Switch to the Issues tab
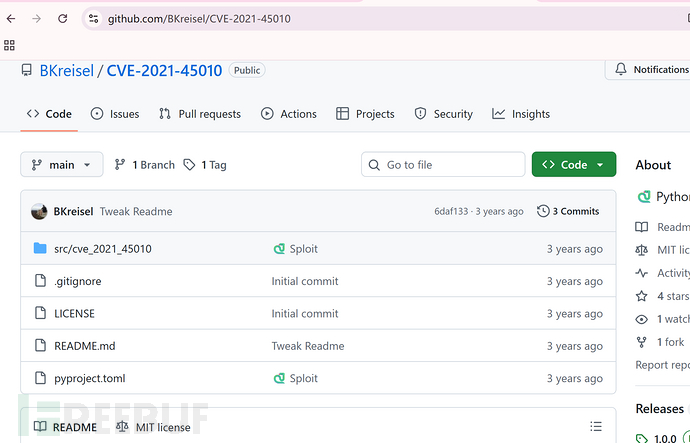The image size is (690, 443). tap(115, 114)
